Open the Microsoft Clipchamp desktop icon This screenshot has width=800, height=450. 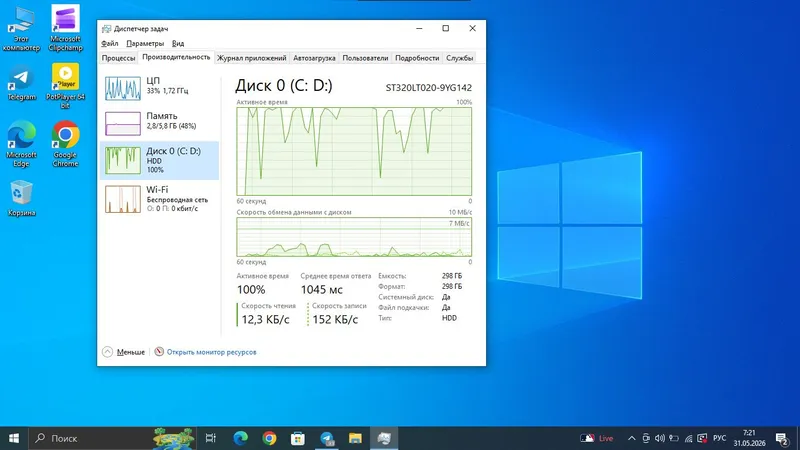pos(65,28)
